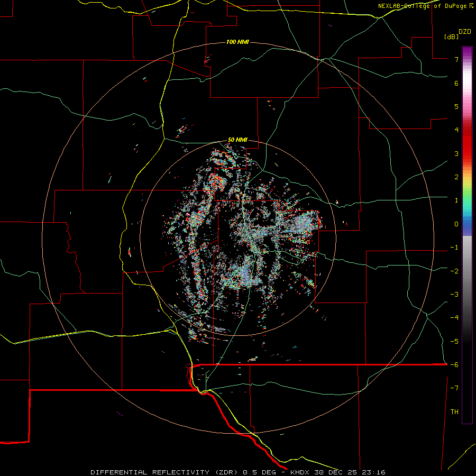Image resolution: width=476 pixels, height=476 pixels.
Task: Click the "-5" scale tick label
Action: (x=454, y=341)
